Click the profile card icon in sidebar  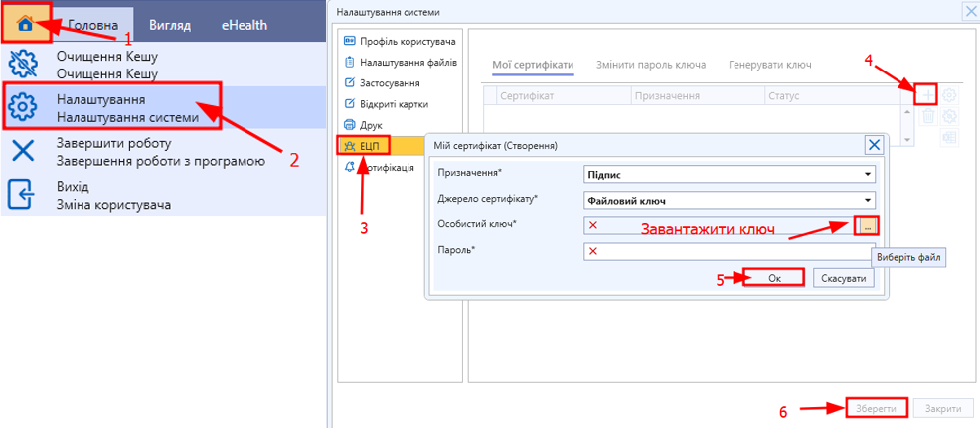click(x=350, y=42)
